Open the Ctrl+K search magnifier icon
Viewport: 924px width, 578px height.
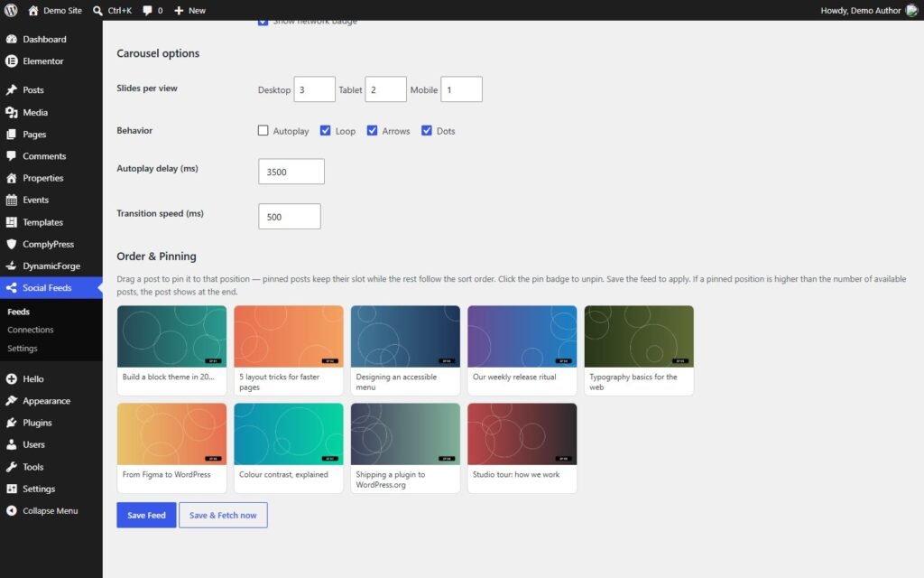[x=97, y=11]
